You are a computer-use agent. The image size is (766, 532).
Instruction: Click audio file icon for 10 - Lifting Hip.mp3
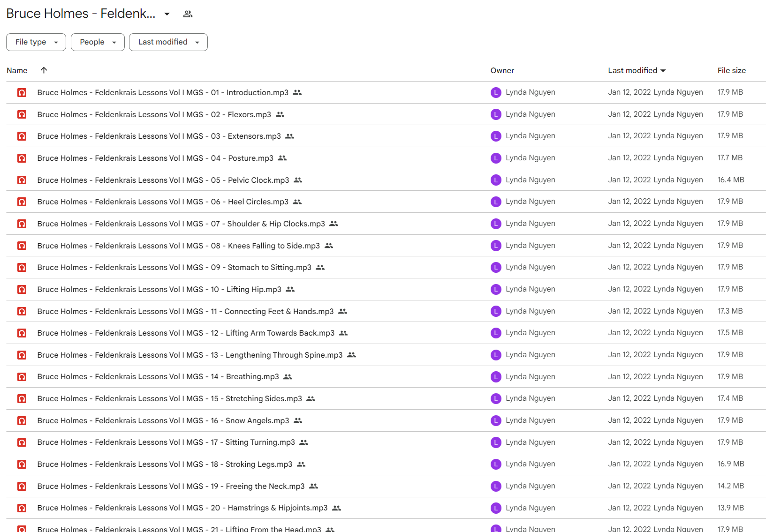22,289
